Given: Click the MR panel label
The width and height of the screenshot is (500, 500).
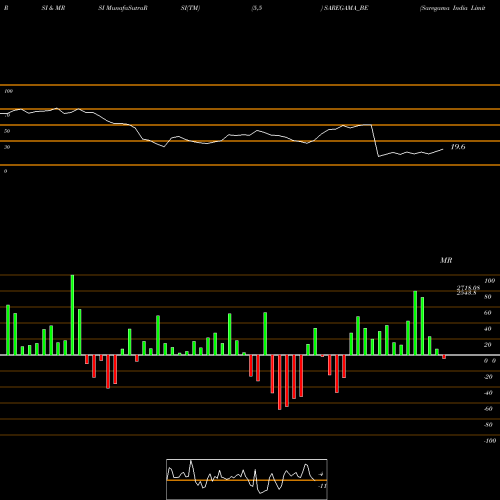Looking at the screenshot, I should click(x=446, y=260).
